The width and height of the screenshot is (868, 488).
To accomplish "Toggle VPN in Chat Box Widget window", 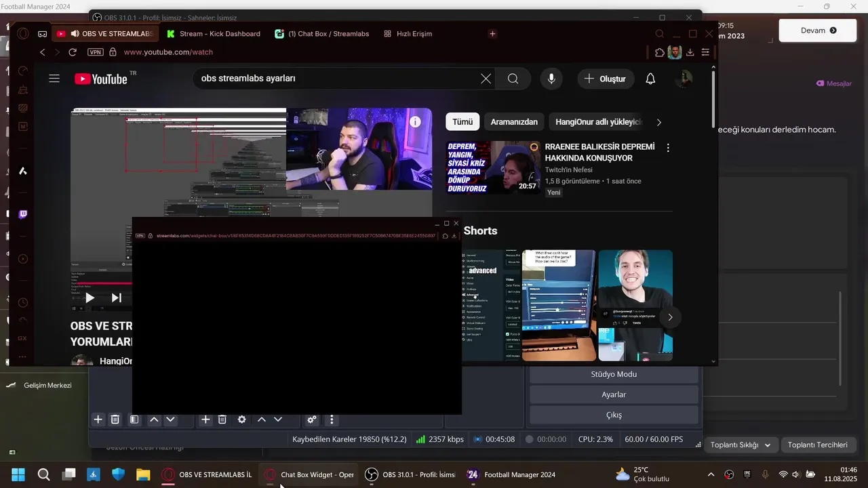I will [x=140, y=236].
